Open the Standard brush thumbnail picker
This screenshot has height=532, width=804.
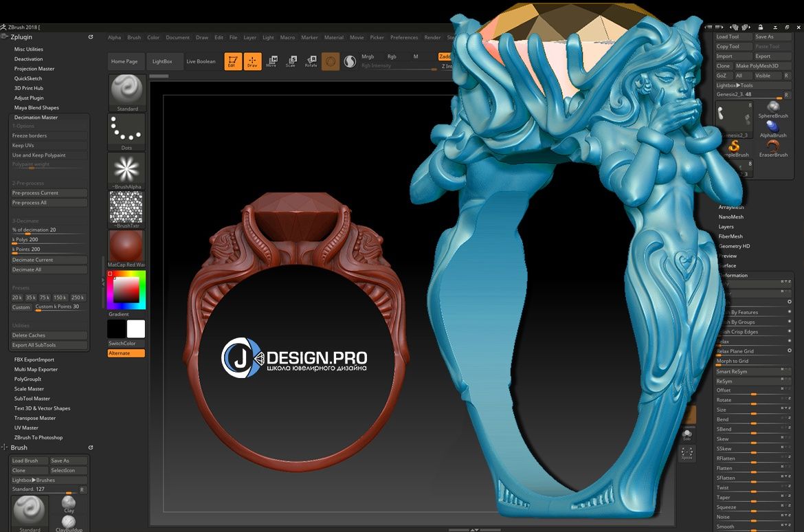(x=126, y=93)
